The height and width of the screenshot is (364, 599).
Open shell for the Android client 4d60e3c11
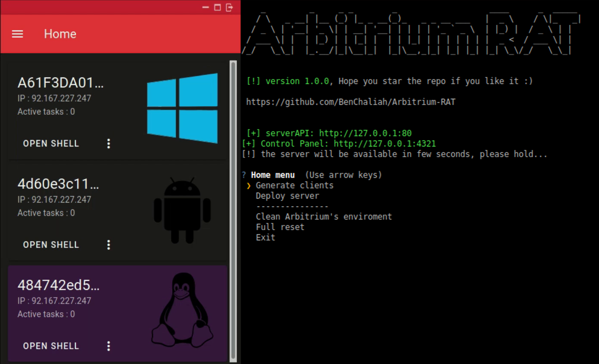[x=51, y=245]
